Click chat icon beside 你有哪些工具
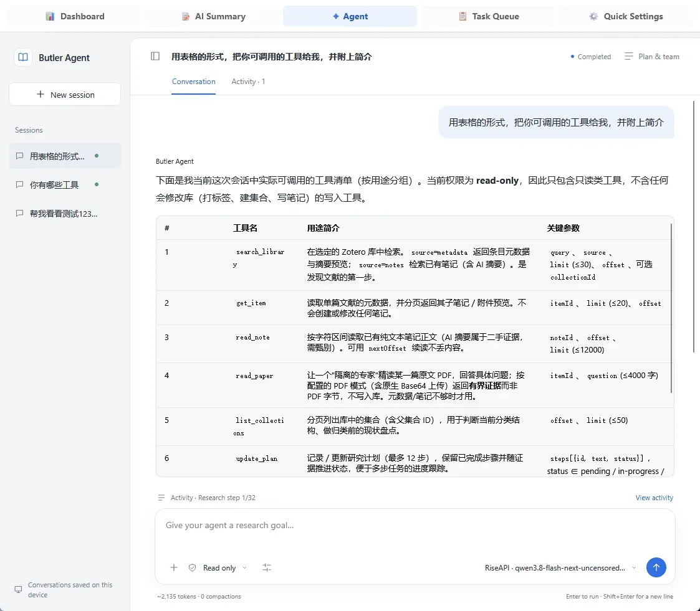The width and height of the screenshot is (700, 611). point(19,184)
